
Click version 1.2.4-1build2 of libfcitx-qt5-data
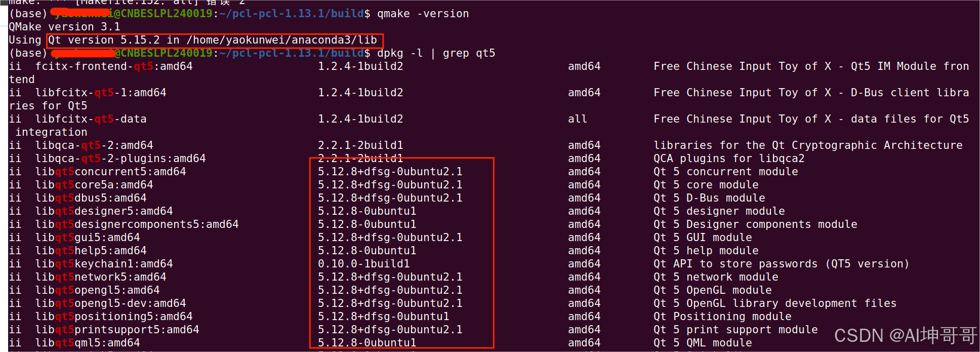(x=360, y=119)
